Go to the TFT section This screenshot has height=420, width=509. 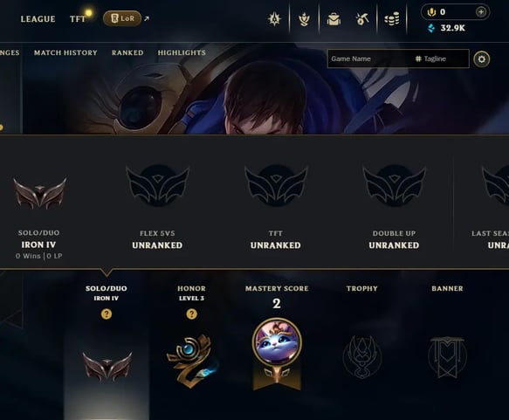pyautogui.click(x=78, y=19)
